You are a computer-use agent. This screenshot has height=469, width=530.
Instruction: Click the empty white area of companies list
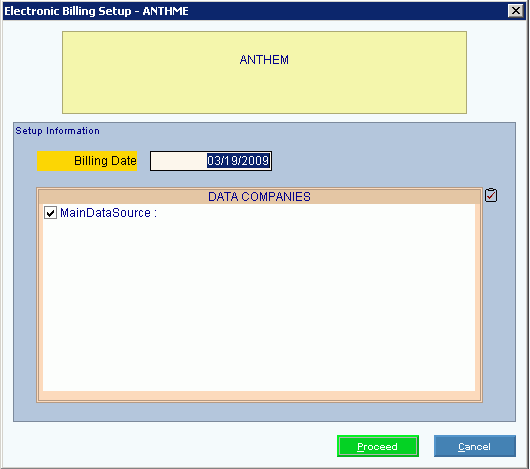(259, 304)
